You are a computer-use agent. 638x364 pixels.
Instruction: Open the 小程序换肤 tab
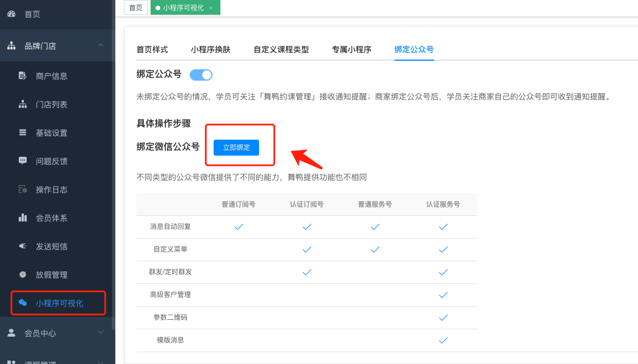point(211,49)
